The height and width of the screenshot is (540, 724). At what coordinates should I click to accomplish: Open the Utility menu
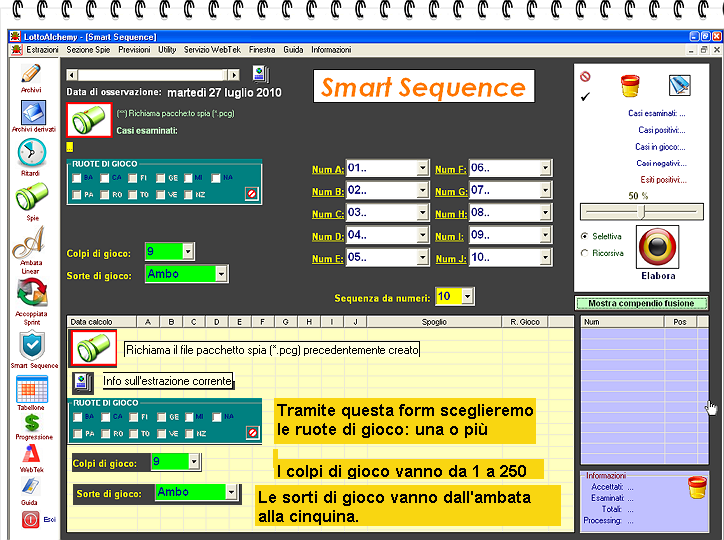(x=167, y=49)
